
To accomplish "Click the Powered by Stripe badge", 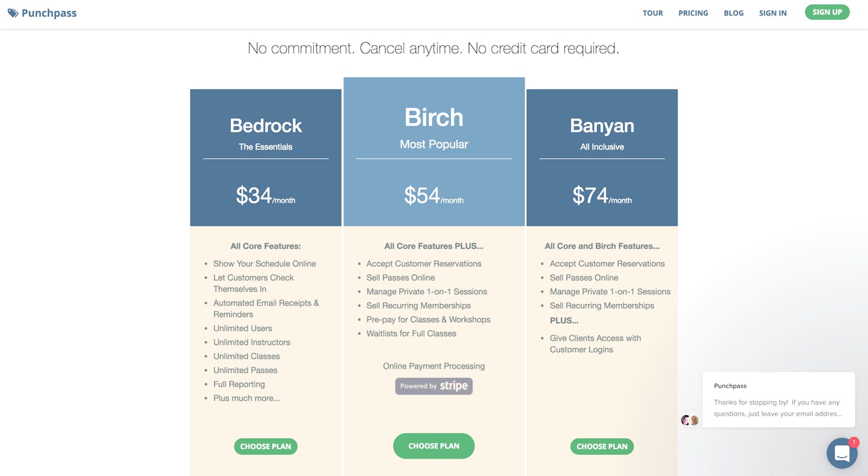I will pyautogui.click(x=433, y=385).
